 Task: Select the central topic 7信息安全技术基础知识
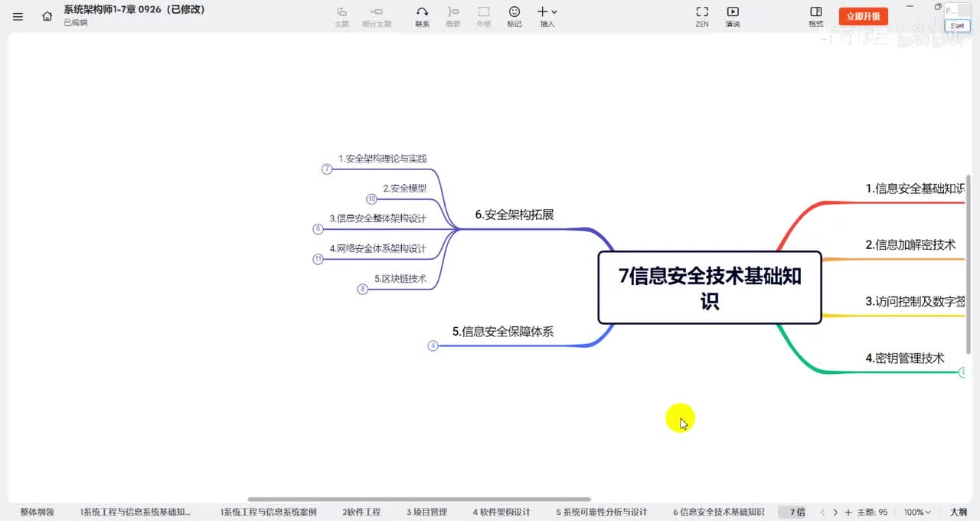pyautogui.click(x=710, y=287)
